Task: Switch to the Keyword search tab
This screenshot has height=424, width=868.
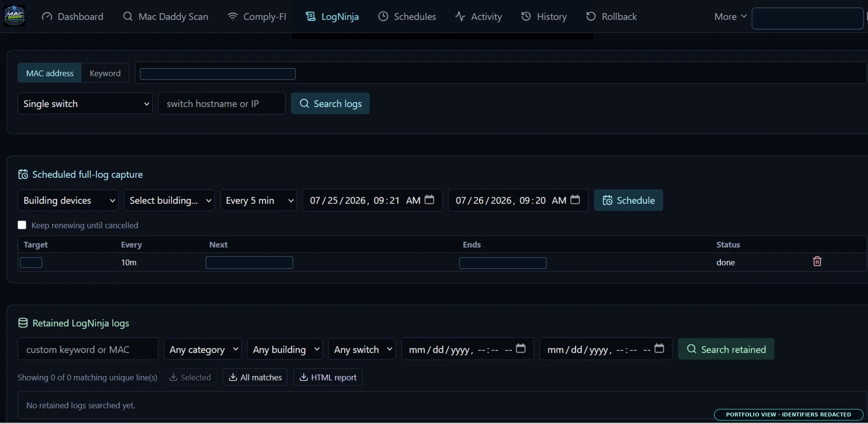Action: (105, 73)
